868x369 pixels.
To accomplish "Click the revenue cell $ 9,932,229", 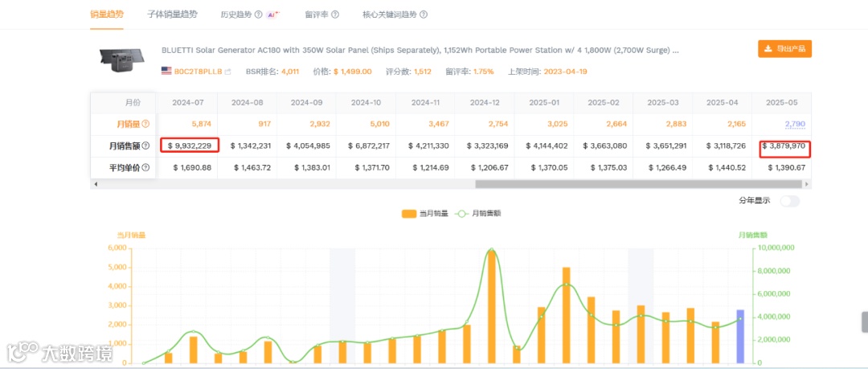I will coord(190,146).
